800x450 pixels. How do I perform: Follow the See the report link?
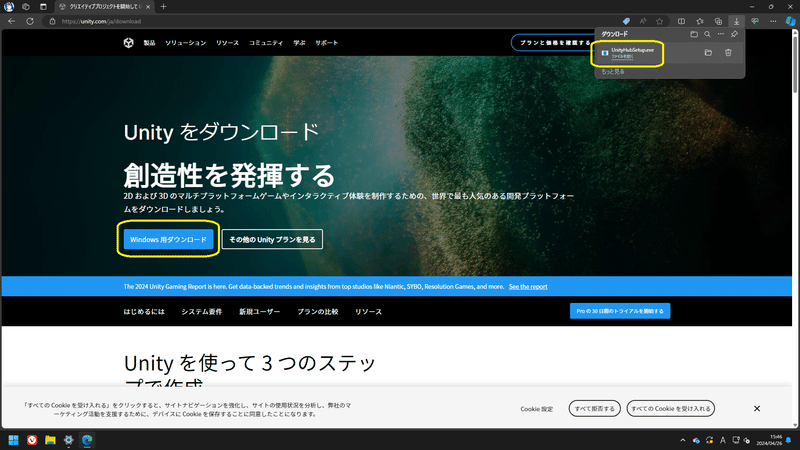(x=528, y=287)
